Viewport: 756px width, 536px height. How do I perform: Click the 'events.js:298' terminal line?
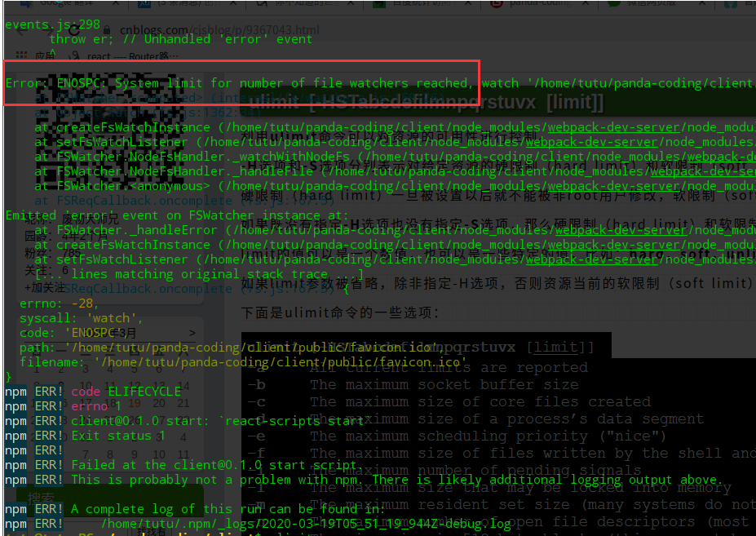52,24
